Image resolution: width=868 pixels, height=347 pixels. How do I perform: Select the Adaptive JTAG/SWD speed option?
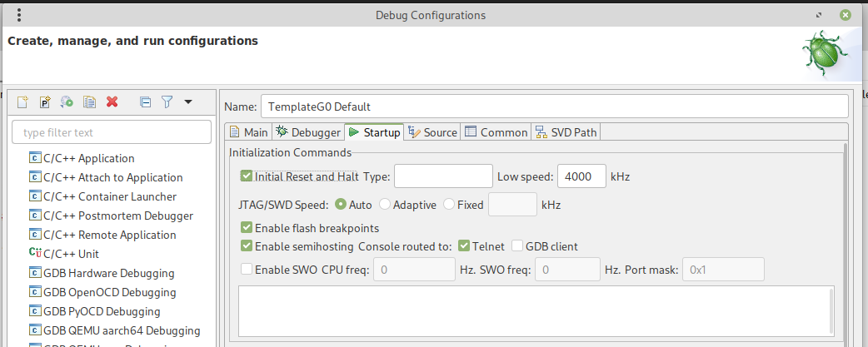384,204
